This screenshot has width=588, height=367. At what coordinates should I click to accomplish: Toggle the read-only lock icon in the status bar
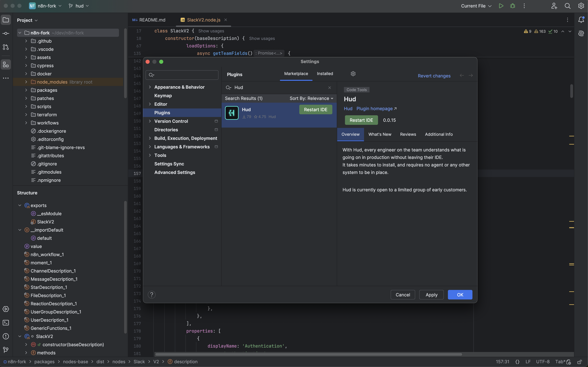[579, 362]
